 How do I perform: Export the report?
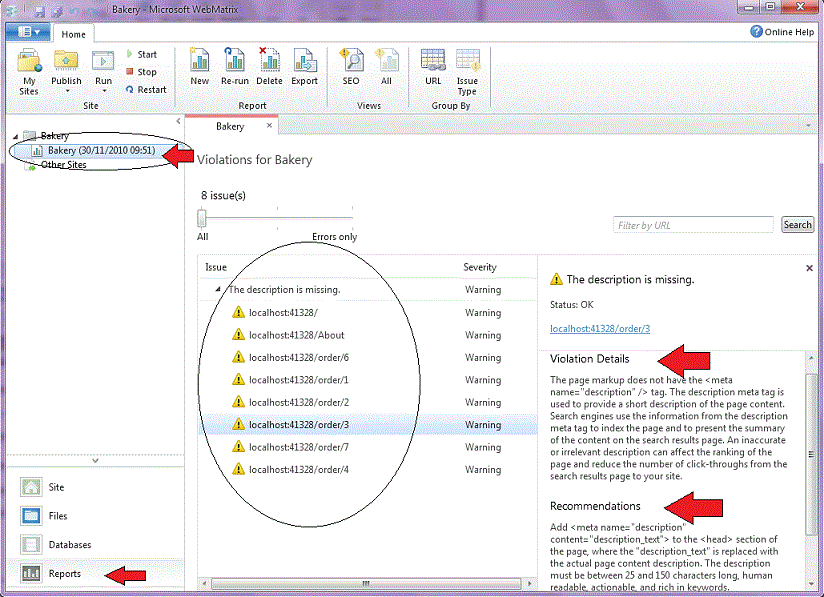[304, 66]
